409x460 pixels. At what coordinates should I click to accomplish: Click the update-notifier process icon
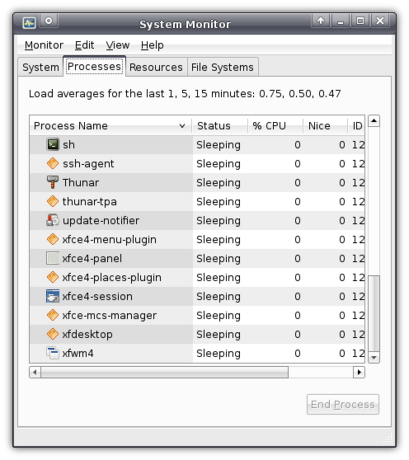click(x=53, y=220)
